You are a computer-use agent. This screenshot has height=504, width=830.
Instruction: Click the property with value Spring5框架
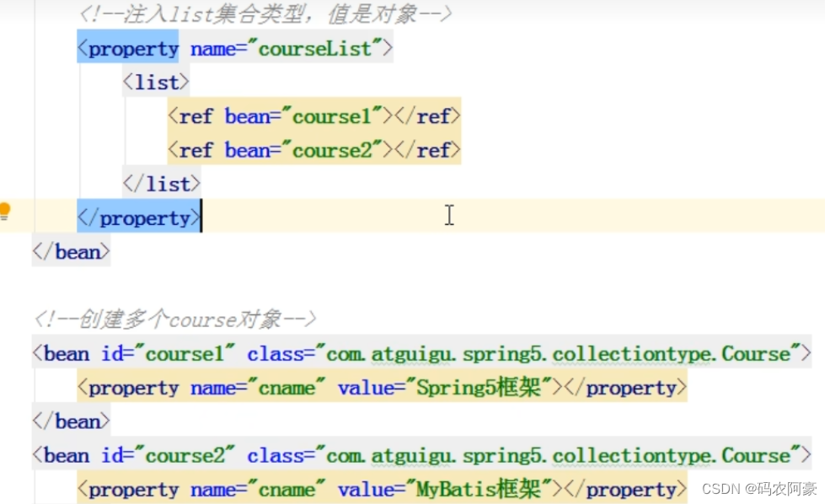(383, 388)
